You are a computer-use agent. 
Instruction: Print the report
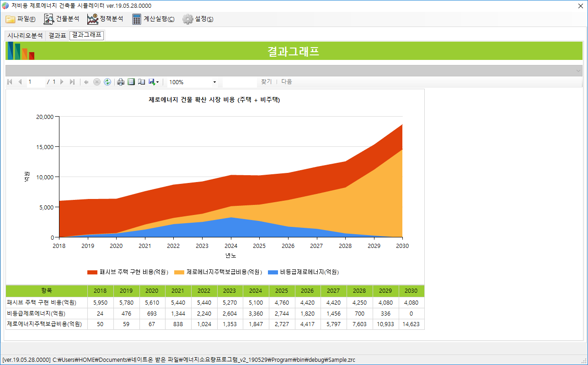[121, 82]
